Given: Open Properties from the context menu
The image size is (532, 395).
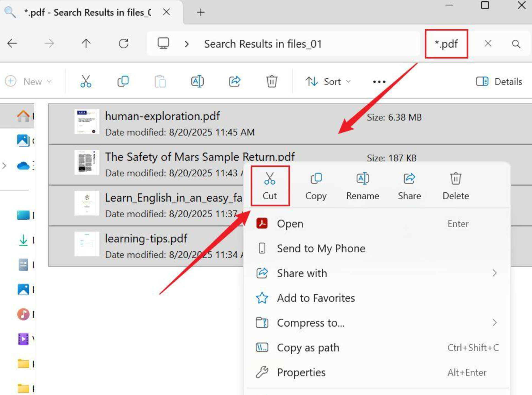Looking at the screenshot, I should [301, 372].
